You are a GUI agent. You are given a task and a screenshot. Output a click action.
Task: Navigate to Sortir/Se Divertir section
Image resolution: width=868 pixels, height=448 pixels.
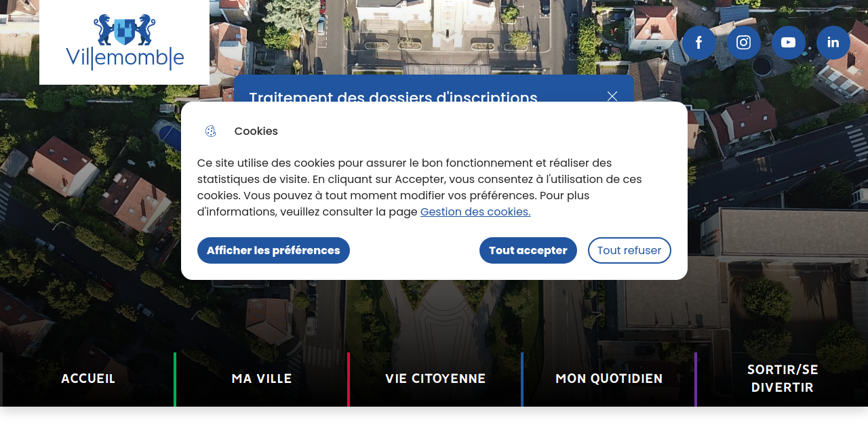pos(783,379)
